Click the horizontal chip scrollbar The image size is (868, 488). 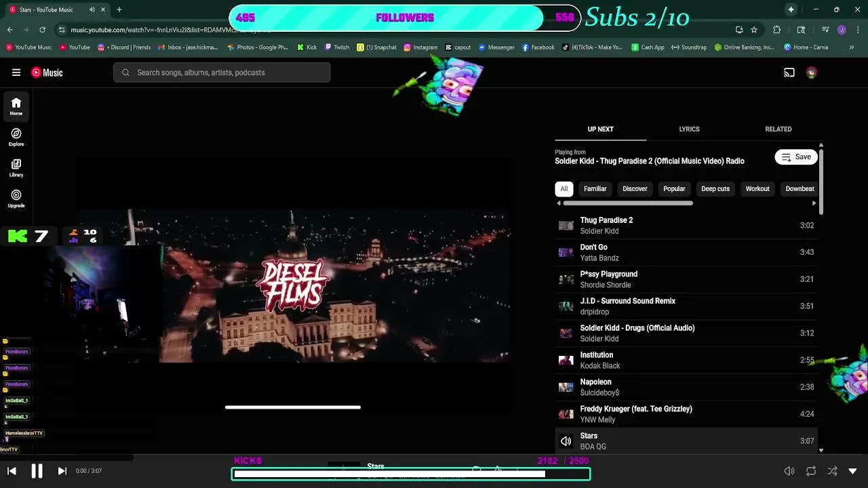click(x=628, y=203)
